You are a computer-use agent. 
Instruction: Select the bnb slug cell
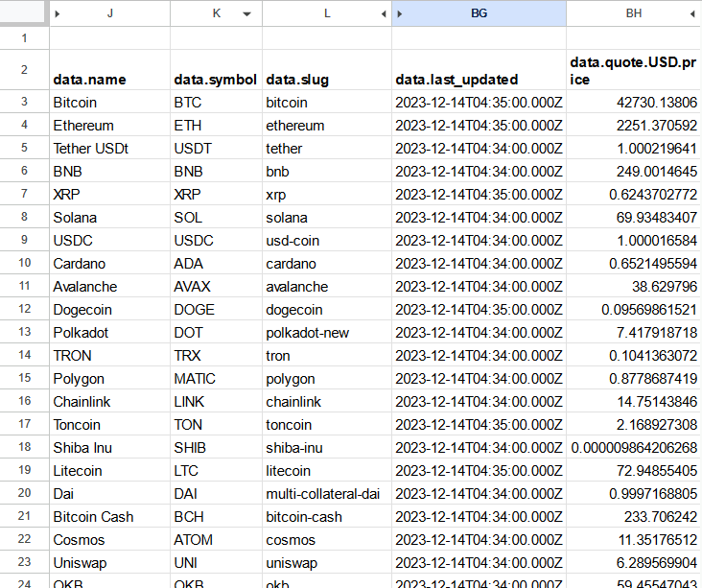327,172
